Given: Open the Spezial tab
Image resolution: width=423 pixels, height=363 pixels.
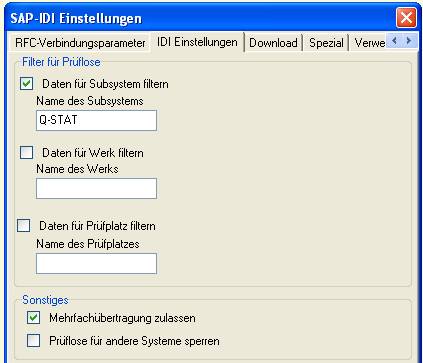Looking at the screenshot, I should pyautogui.click(x=326, y=43).
